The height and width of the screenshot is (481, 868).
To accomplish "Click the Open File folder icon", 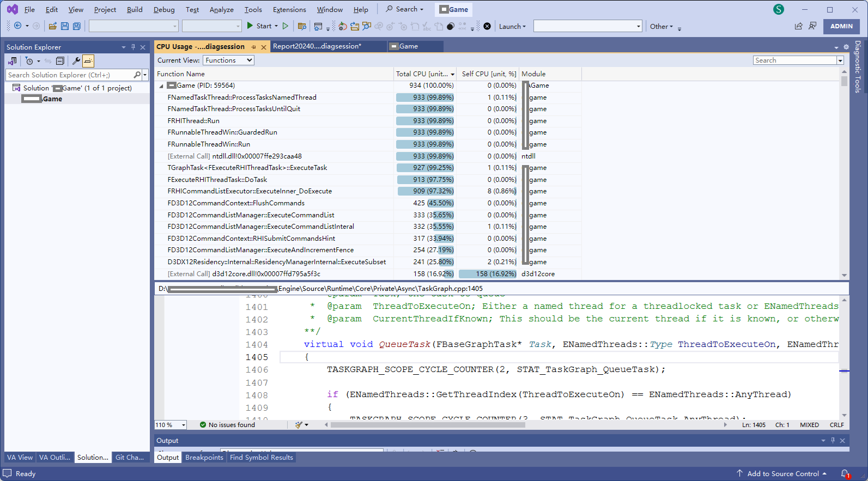I will click(53, 26).
